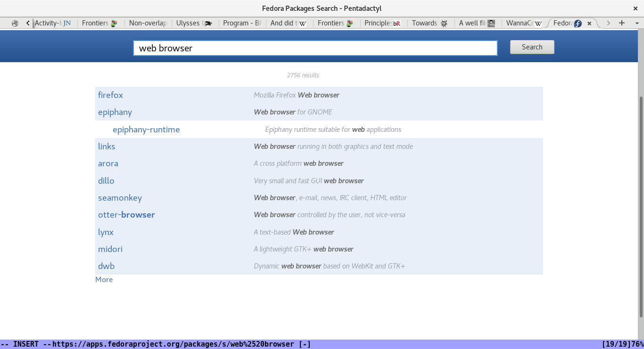Open the epiphany-runtime subpackage link

pos(146,130)
